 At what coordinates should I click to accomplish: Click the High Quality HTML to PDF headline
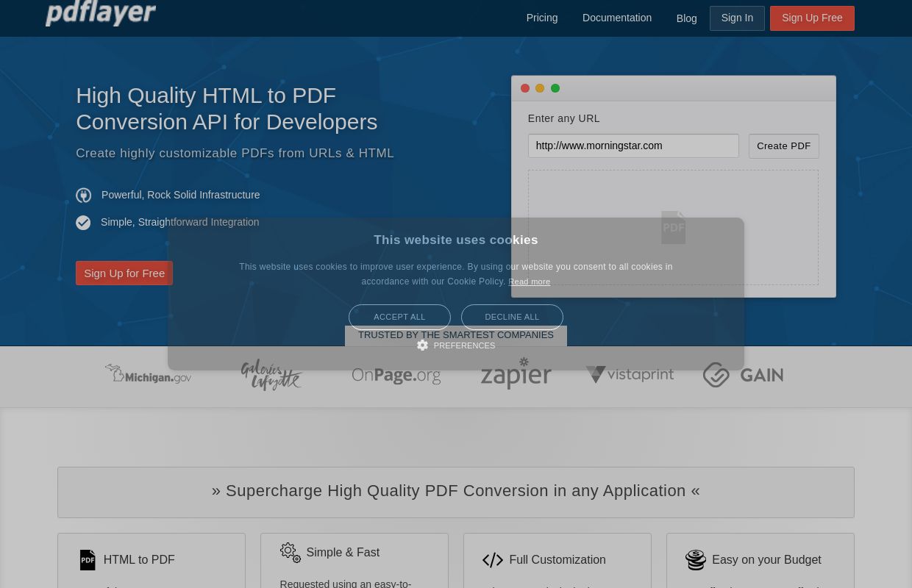pyautogui.click(x=227, y=108)
